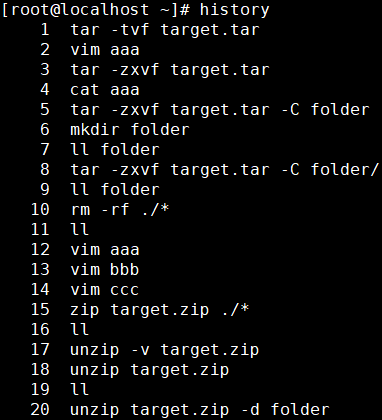Click line 18 unzip target.zip
The image size is (382, 420).
click(150, 370)
